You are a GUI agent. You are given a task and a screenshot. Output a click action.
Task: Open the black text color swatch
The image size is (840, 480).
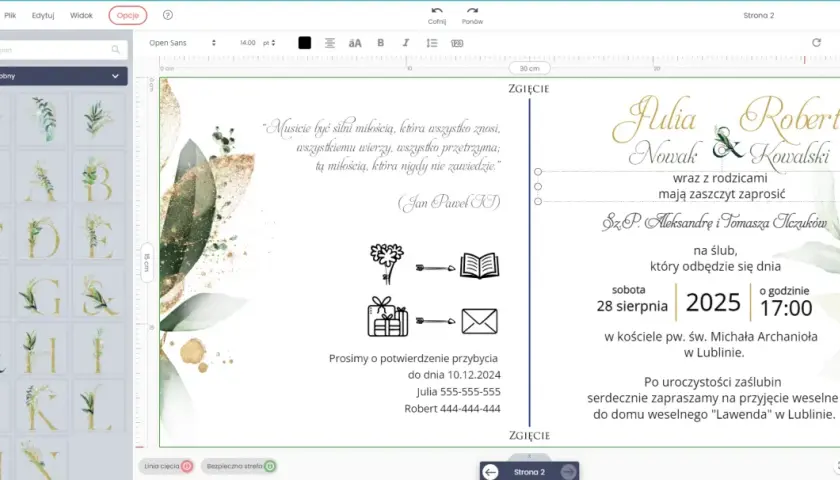tap(304, 43)
